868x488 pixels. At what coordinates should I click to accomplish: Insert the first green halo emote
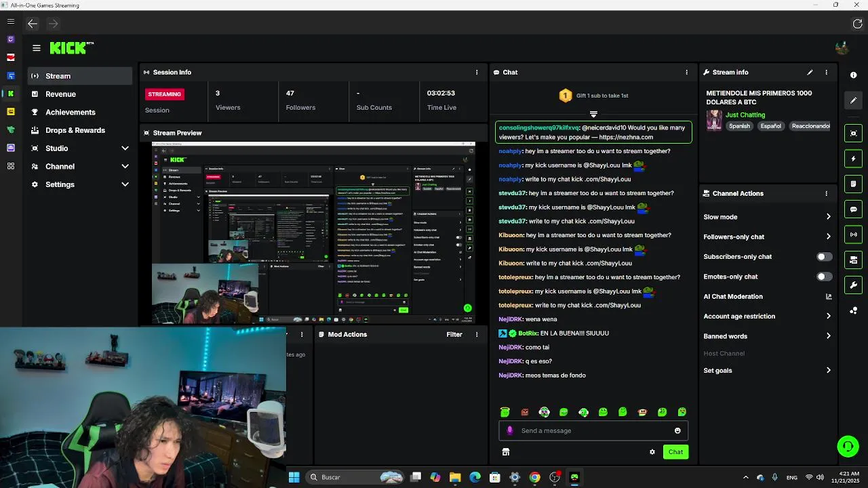pos(505,412)
